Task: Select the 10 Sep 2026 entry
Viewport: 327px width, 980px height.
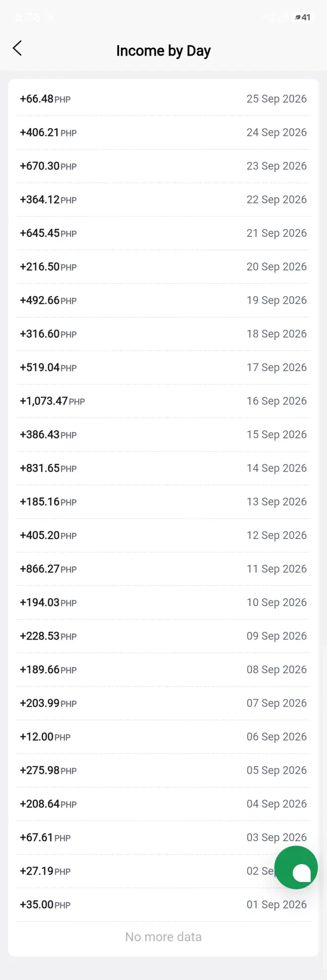Action: click(163, 603)
